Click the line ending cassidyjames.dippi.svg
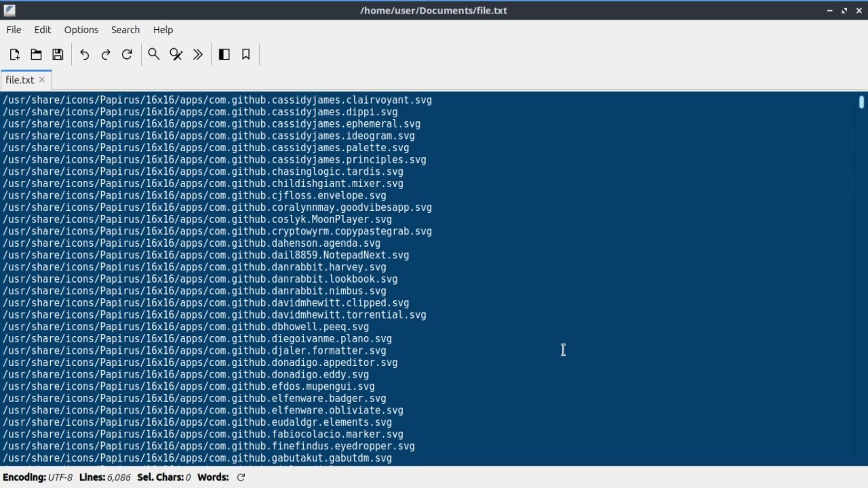This screenshot has height=488, width=868. click(x=200, y=112)
